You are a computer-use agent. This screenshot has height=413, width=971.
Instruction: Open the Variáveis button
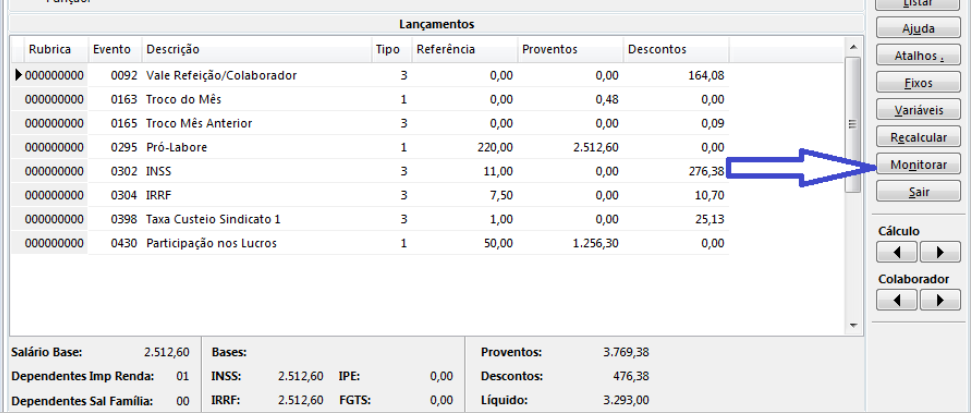918,110
